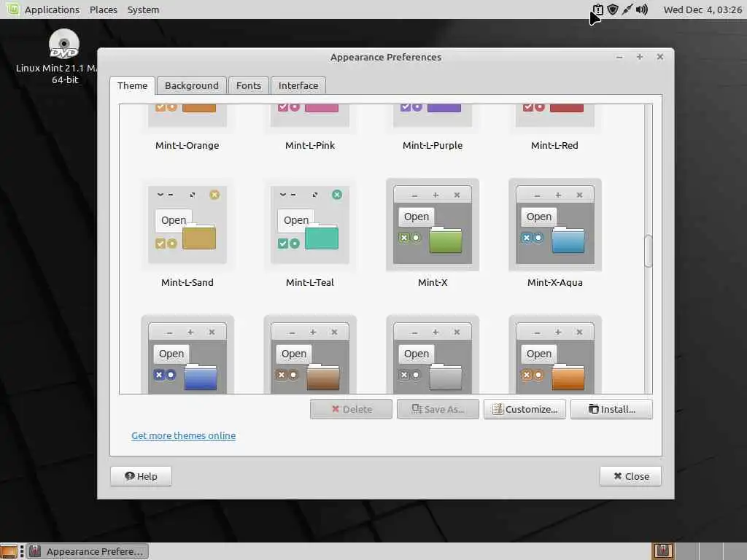747x560 pixels.
Task: Click the Save As... button
Action: (x=438, y=409)
